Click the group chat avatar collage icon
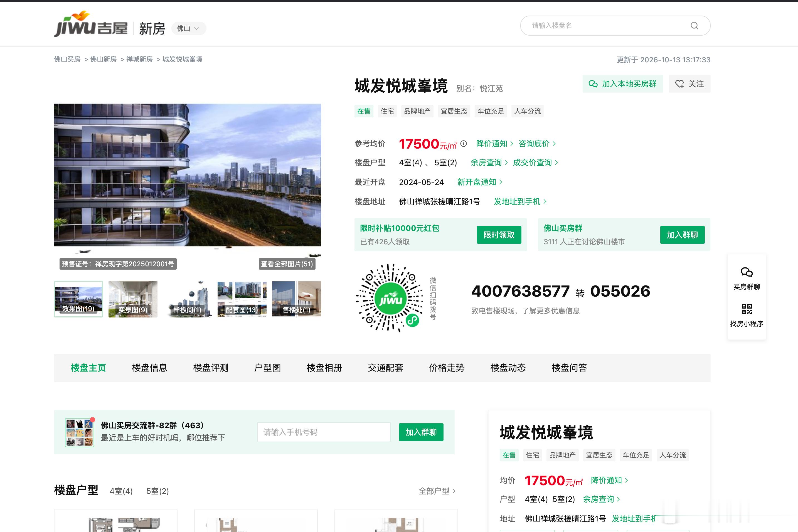Screen dimensions: 798x532 point(79,432)
